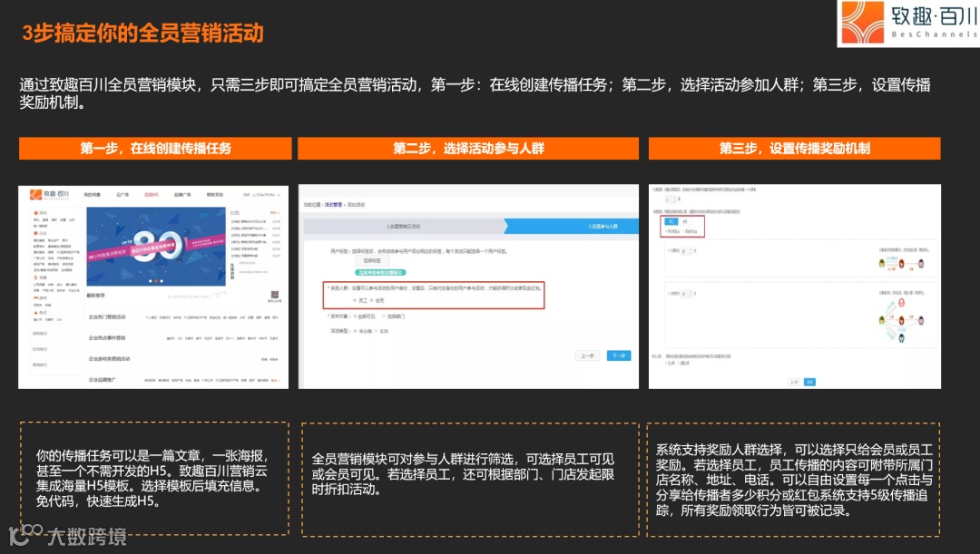Click blue finish button in third screenshot
The image size is (980, 554).
(809, 382)
